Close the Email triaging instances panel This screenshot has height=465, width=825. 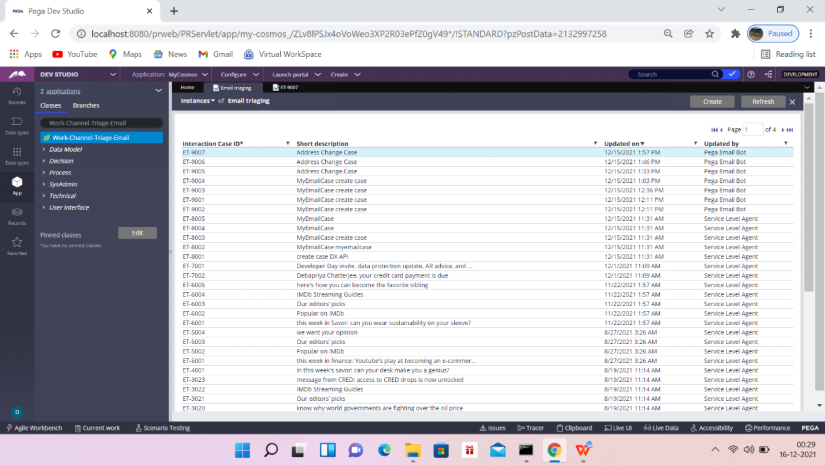pos(792,102)
